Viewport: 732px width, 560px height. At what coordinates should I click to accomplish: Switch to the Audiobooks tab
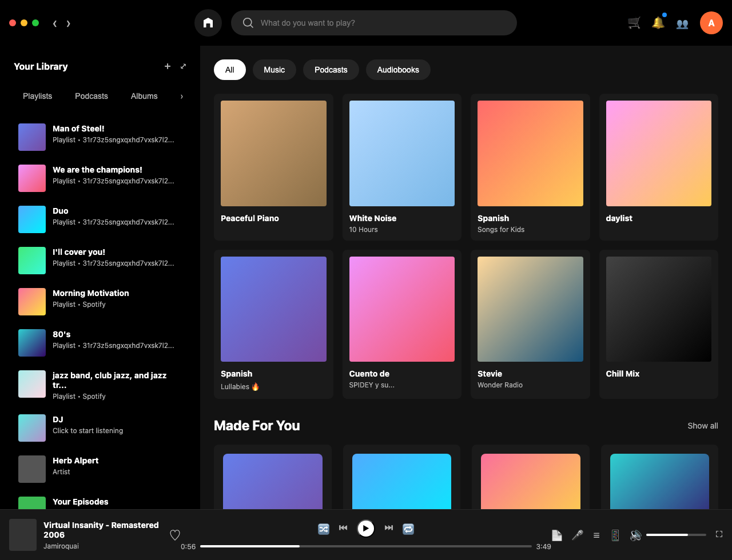pos(398,70)
